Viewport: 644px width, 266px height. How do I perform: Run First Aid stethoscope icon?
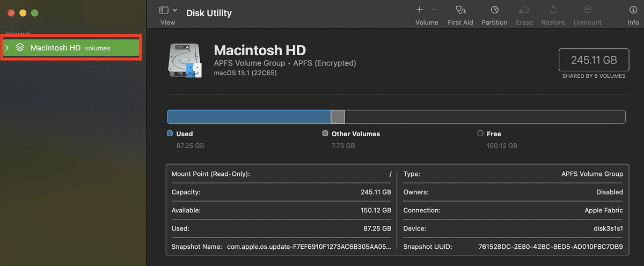[x=460, y=10]
